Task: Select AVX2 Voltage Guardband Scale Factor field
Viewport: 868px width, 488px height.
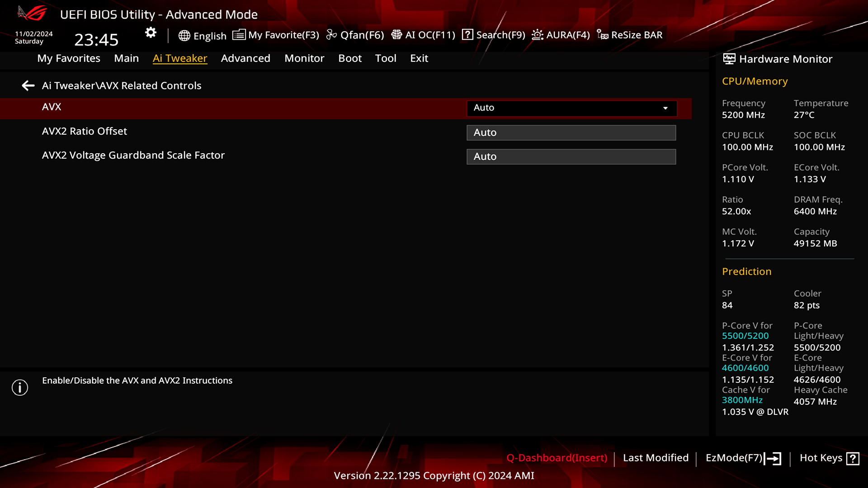Action: [571, 156]
